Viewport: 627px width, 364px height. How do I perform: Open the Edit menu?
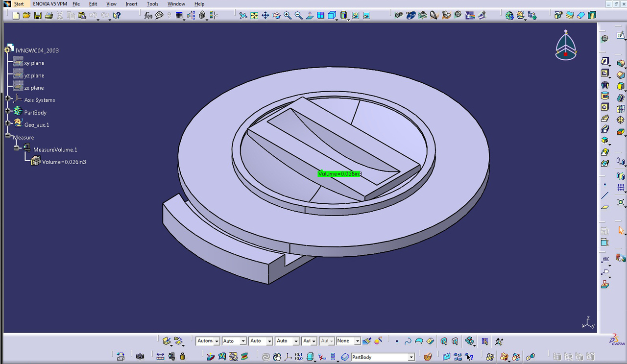click(93, 4)
